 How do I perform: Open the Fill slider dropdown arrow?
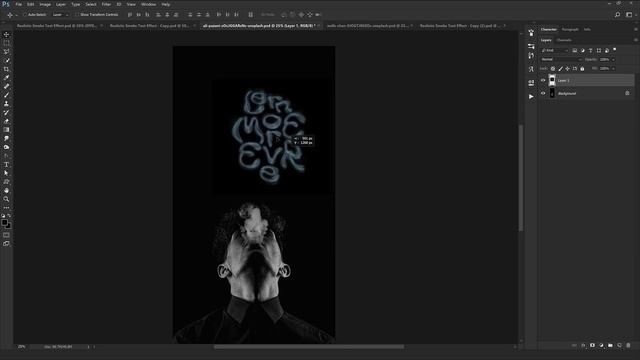(613, 69)
